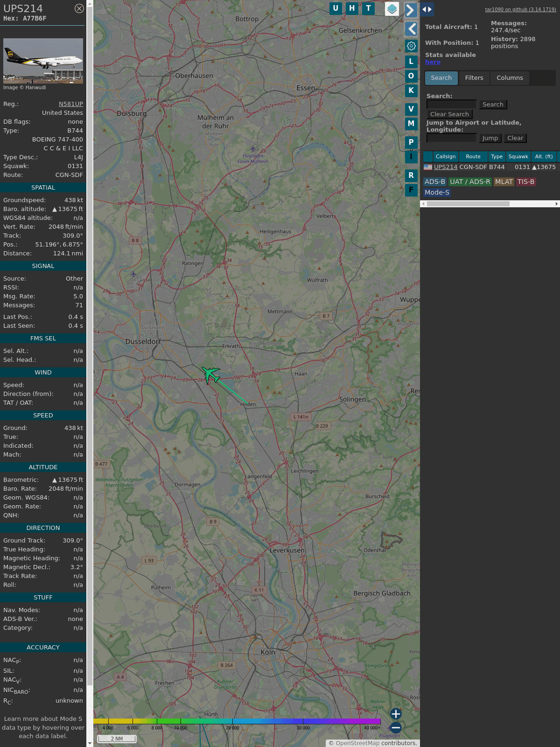Zoom in the map with plus icon
Image resolution: width=560 pixels, height=747 pixels.
point(396,713)
